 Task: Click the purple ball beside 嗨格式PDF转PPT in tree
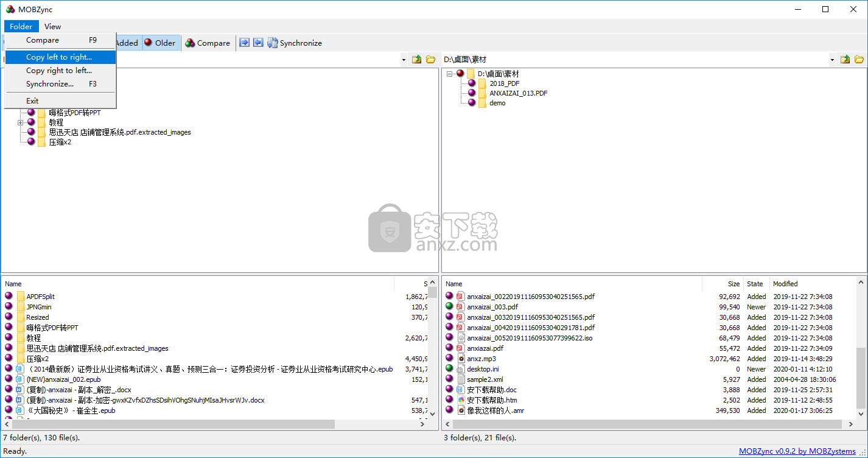(31, 113)
